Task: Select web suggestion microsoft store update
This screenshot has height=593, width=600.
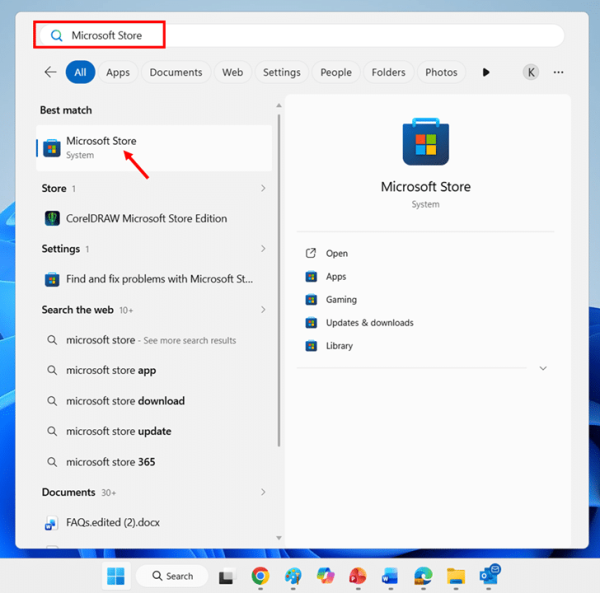Action: tap(154, 431)
